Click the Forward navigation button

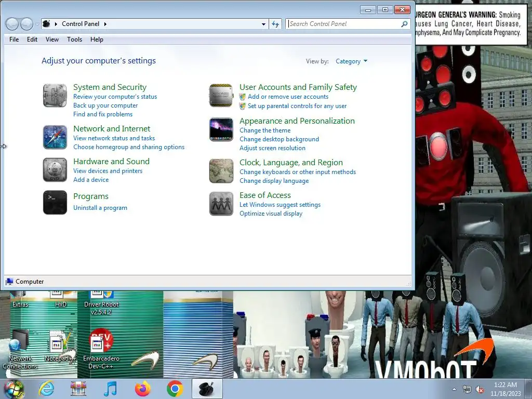[26, 24]
